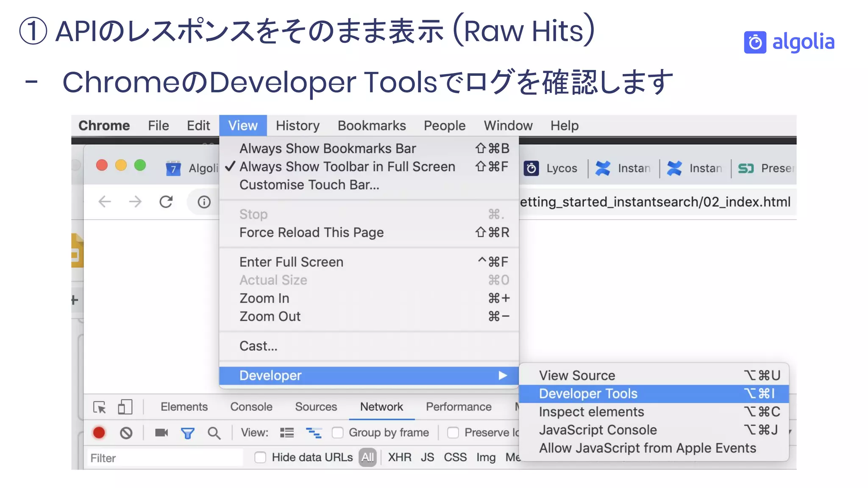Choose View Source in submenu

pyautogui.click(x=654, y=376)
